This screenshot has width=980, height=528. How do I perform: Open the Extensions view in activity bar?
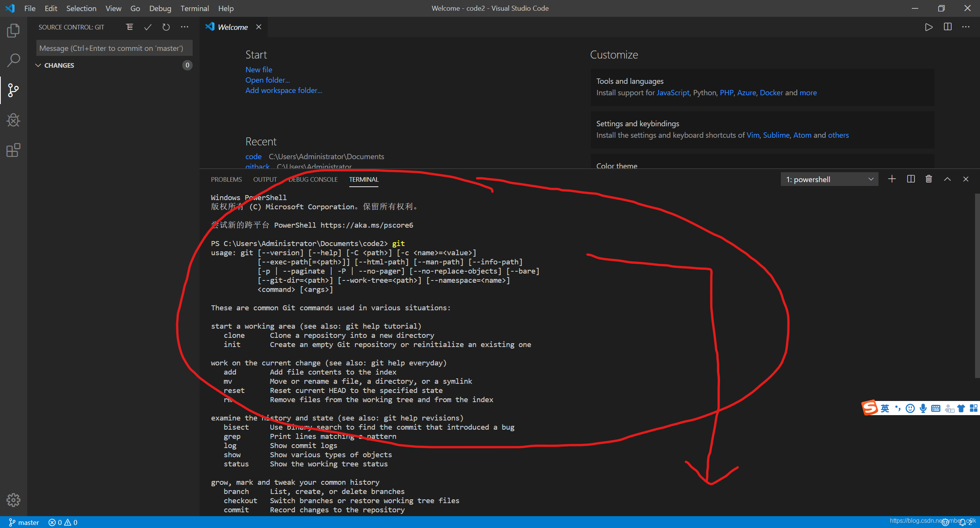[x=13, y=150]
